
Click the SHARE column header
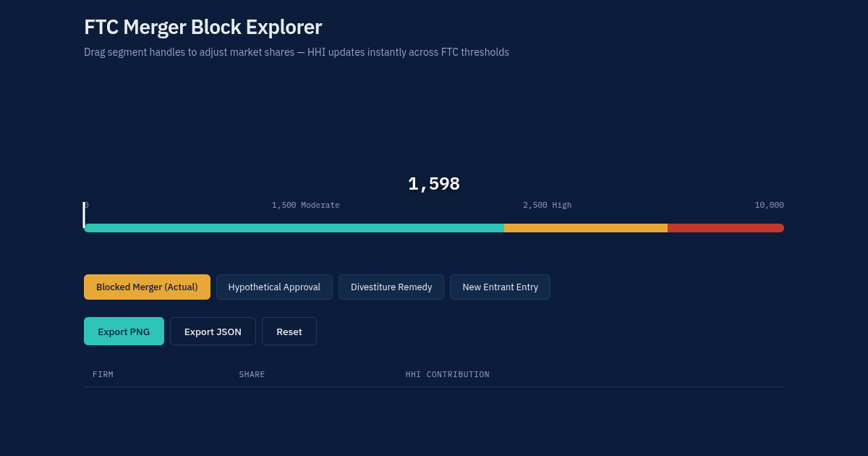252,374
